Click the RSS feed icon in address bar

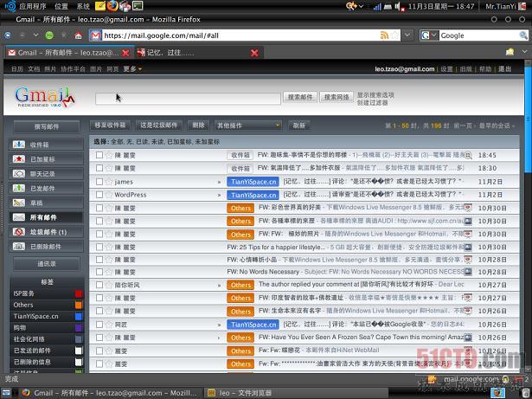coord(384,35)
